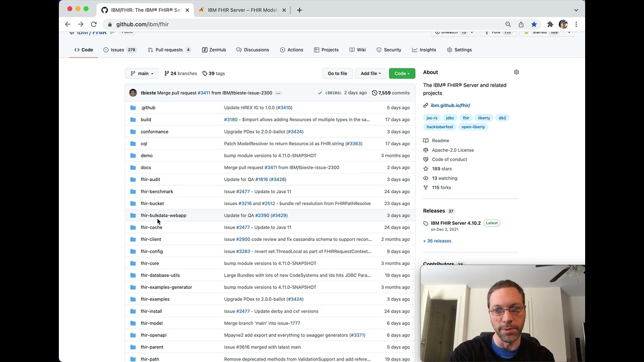Open ibm.github.io/fhir/ website link
This screenshot has width=644, height=362.
click(x=450, y=106)
